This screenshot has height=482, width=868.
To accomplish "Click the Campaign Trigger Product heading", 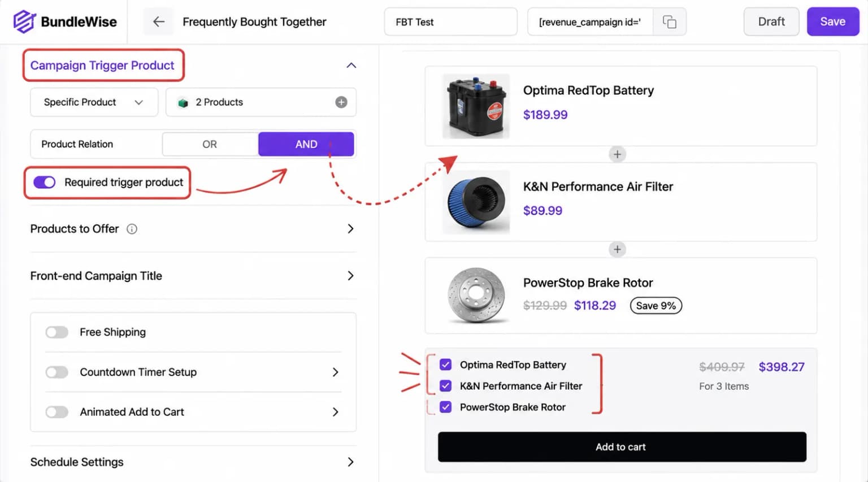I will [102, 66].
